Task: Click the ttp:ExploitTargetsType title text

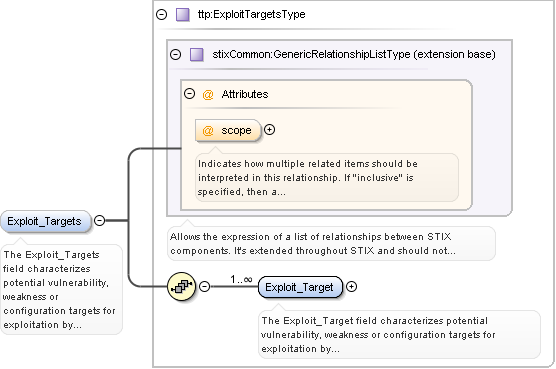Action: pyautogui.click(x=251, y=15)
